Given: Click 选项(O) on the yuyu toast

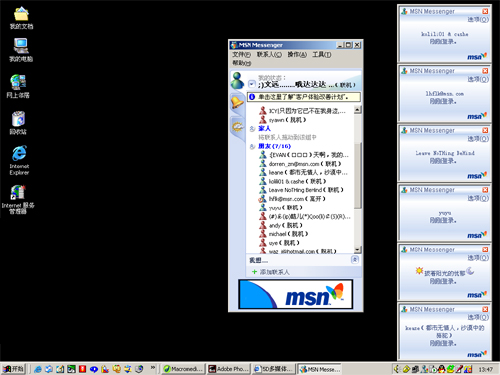Looking at the screenshot, I should [x=478, y=198].
